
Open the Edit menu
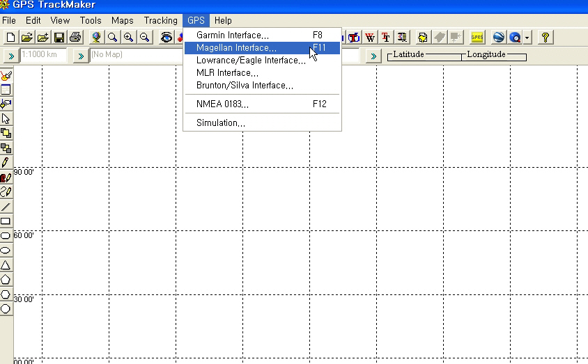(33, 21)
